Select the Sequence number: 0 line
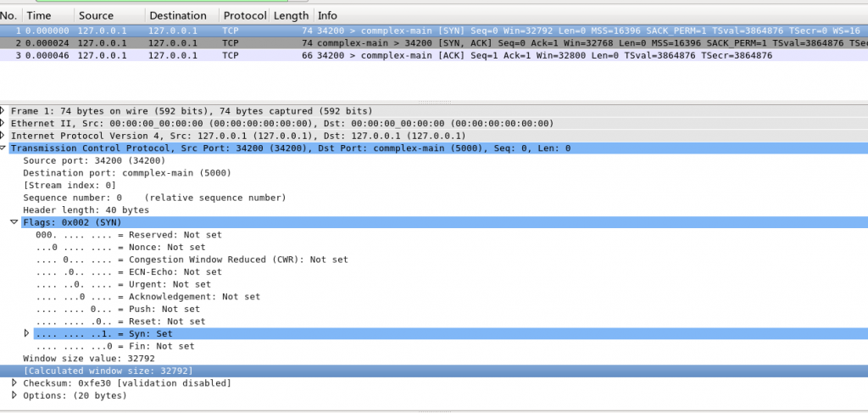 pyautogui.click(x=154, y=198)
